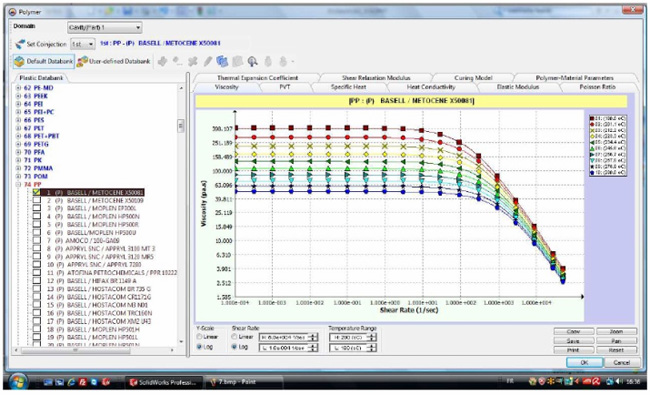Open the User-defined Databank
This screenshot has width=650, height=395.
point(114,61)
